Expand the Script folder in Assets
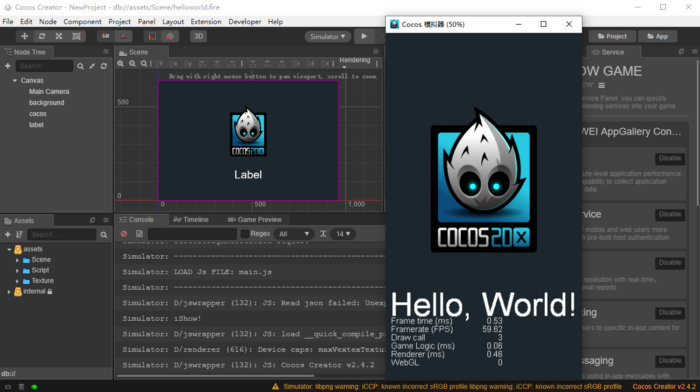 click(17, 270)
